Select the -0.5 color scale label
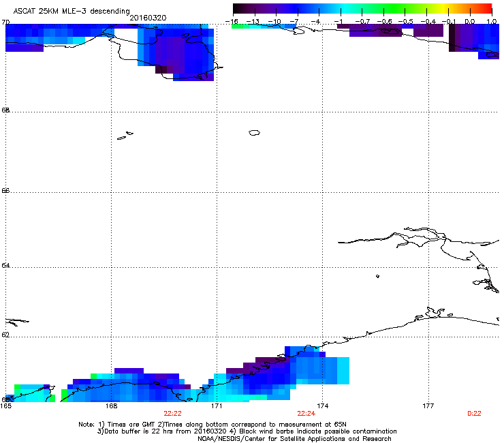Screen dimensions: 504x443 click(x=406, y=22)
